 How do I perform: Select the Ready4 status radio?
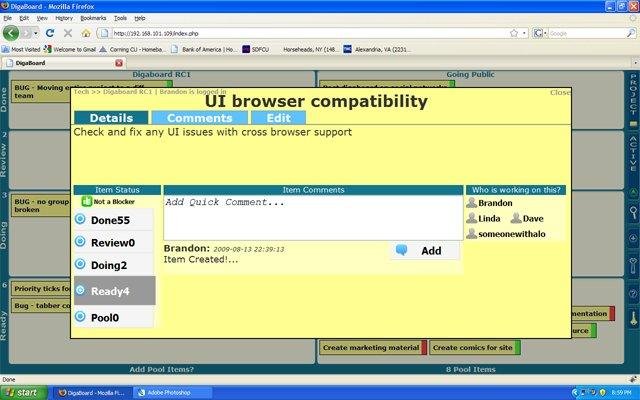point(80,290)
